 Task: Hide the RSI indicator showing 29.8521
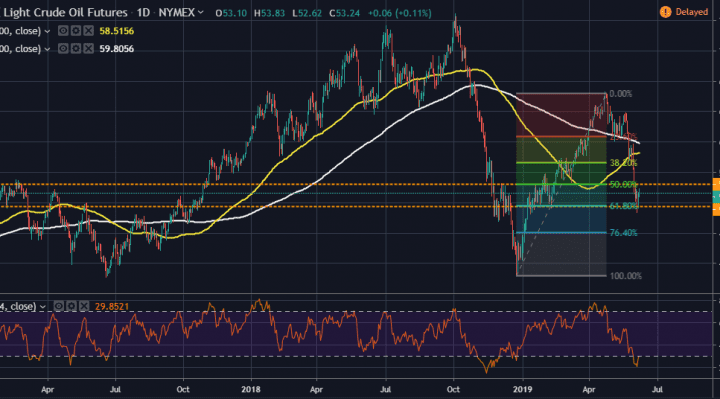tap(59, 306)
